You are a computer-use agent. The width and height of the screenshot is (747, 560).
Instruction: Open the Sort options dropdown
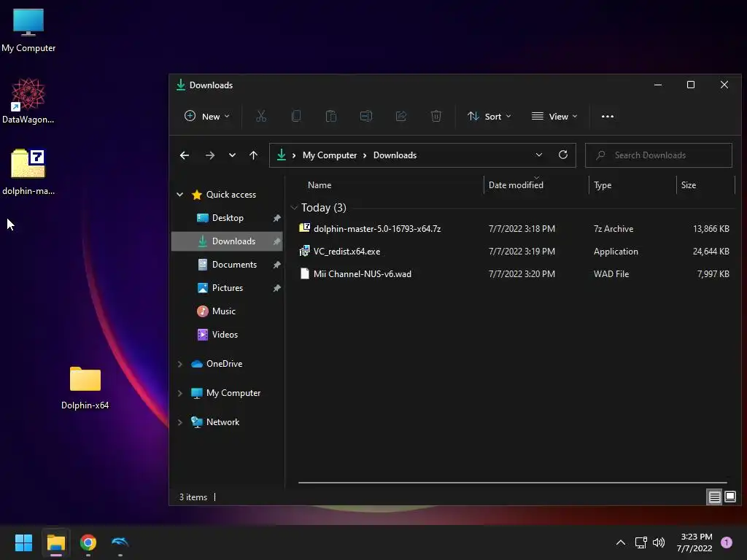pos(489,116)
